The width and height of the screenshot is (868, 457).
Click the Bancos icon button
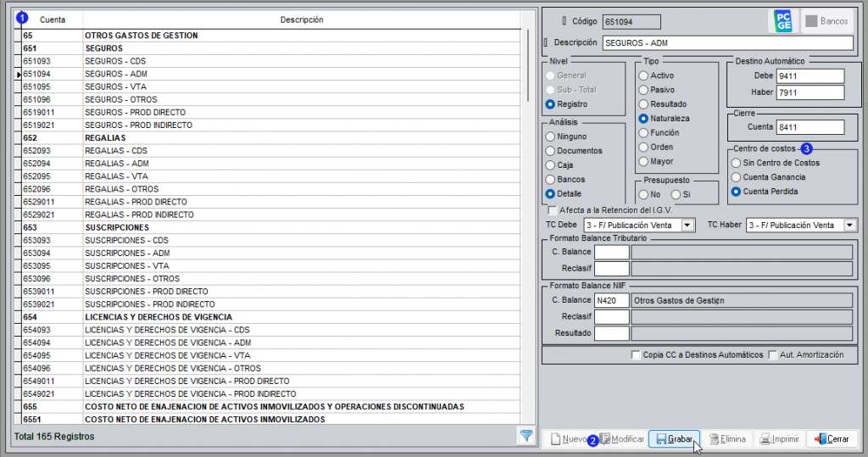tap(826, 21)
